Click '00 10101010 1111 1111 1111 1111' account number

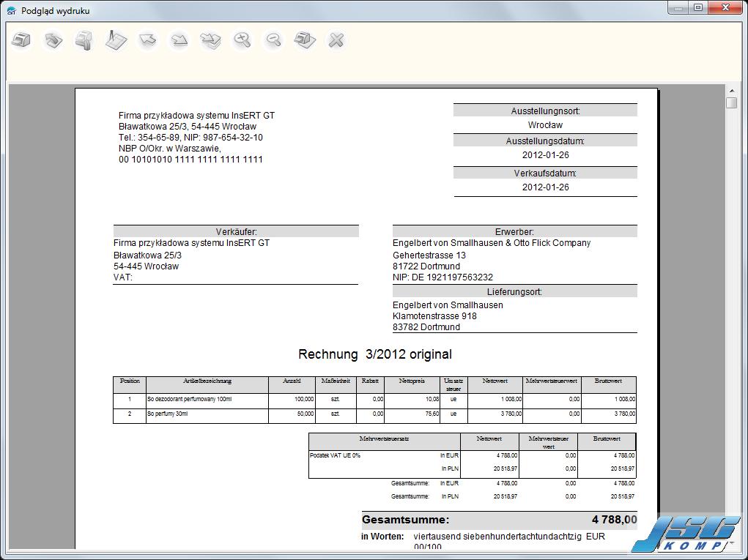point(190,159)
